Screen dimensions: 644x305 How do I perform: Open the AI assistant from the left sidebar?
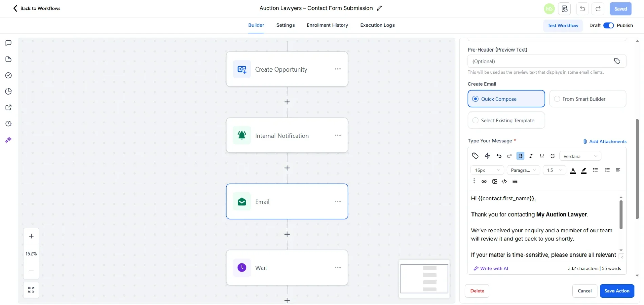tap(8, 139)
